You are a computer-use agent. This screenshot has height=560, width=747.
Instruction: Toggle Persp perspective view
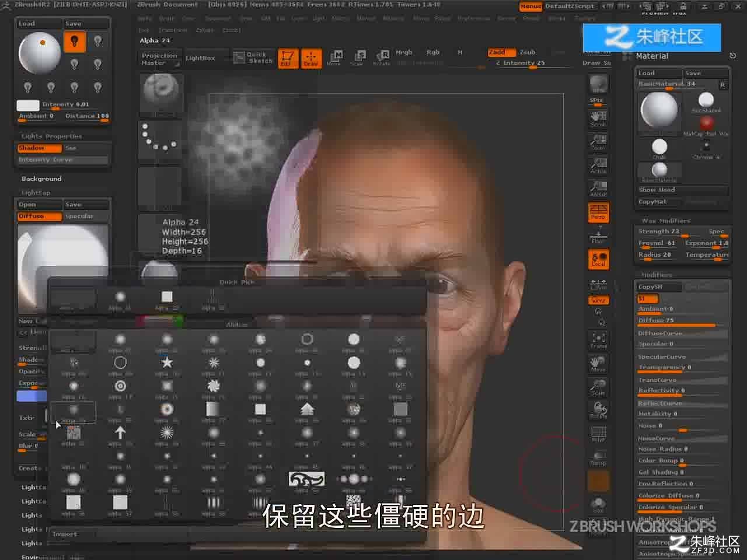click(598, 212)
